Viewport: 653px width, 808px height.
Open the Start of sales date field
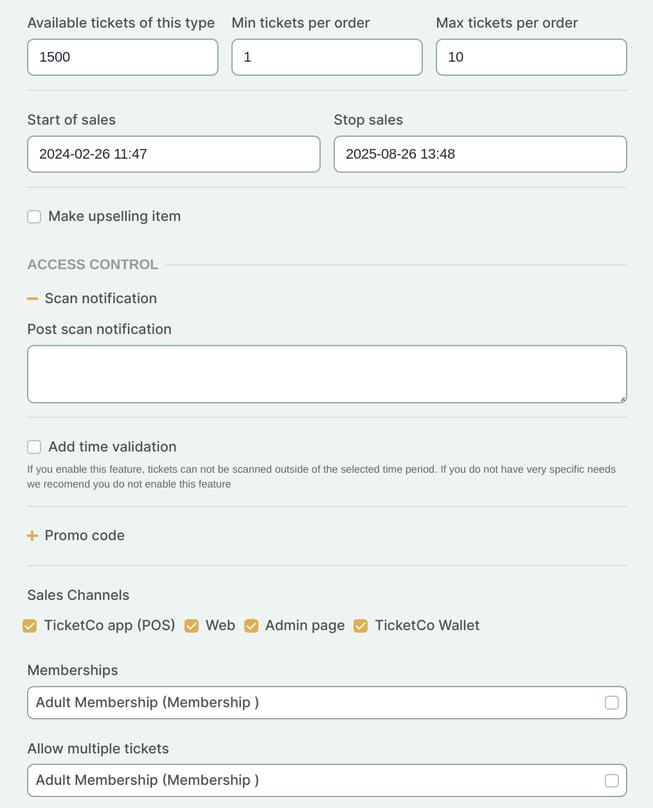173,154
